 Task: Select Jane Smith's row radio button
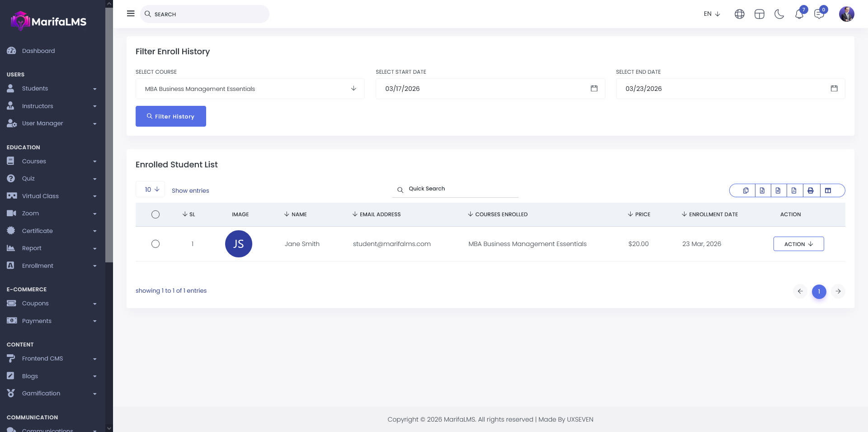156,244
